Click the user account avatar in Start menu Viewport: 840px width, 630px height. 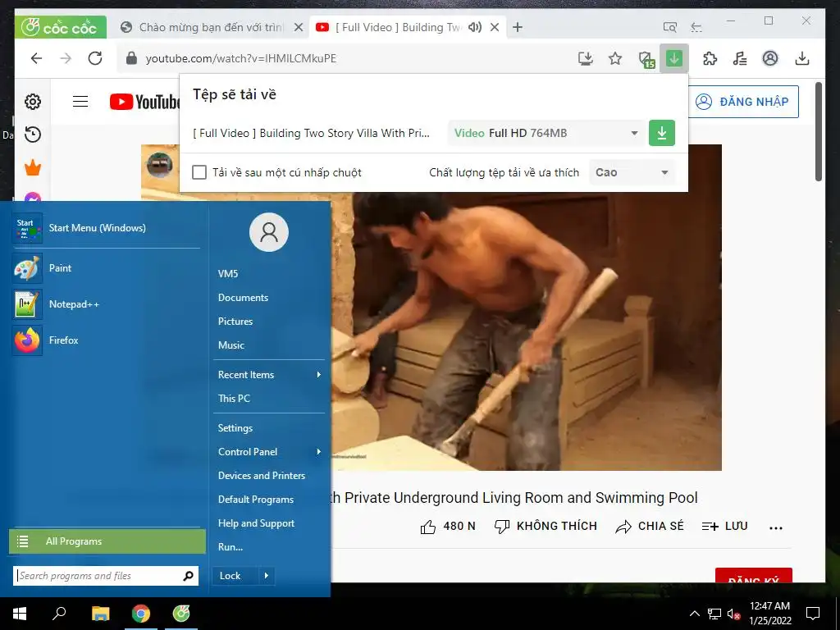(269, 232)
